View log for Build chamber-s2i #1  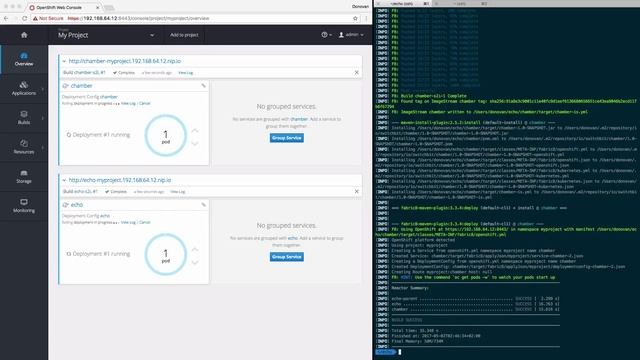point(186,73)
